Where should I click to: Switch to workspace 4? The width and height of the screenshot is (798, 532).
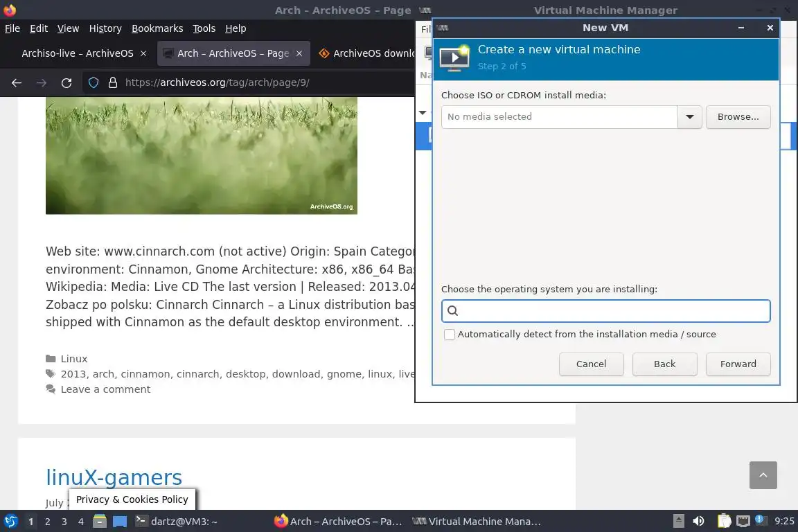pyautogui.click(x=81, y=522)
